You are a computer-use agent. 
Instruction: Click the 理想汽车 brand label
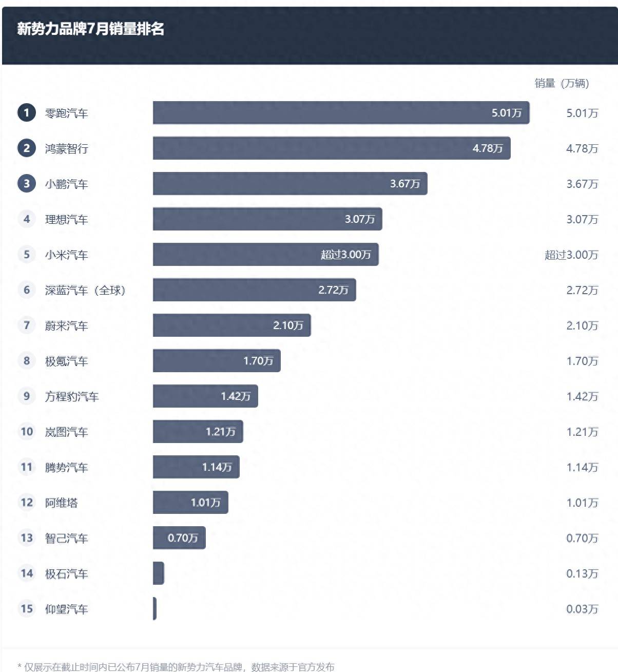point(66,219)
